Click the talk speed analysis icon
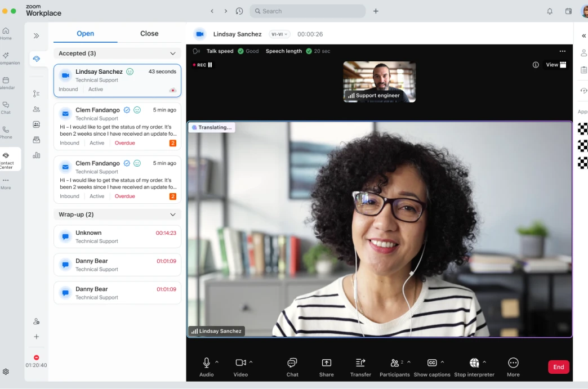 click(197, 51)
